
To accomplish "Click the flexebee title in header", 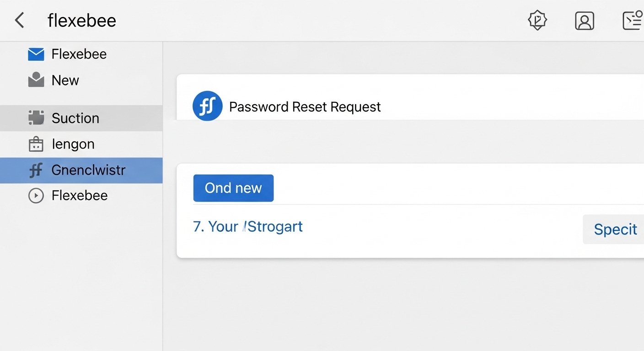I will pyautogui.click(x=82, y=21).
